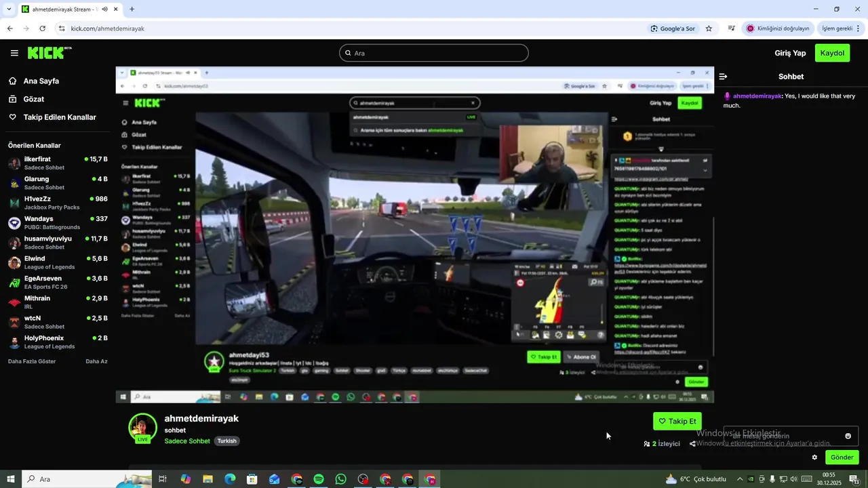Open clock and calendar flyout
The width and height of the screenshot is (868, 488).
click(x=829, y=479)
